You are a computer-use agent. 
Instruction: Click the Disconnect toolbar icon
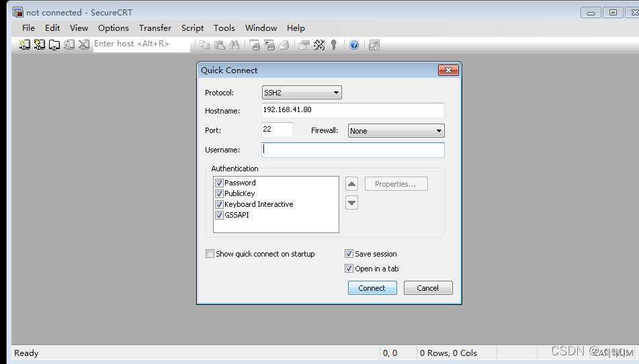pos(84,45)
